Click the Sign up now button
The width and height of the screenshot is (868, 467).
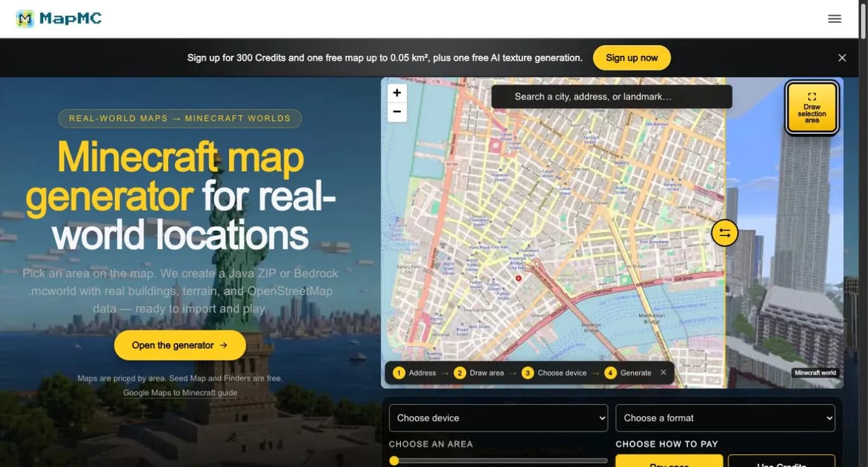pyautogui.click(x=631, y=58)
